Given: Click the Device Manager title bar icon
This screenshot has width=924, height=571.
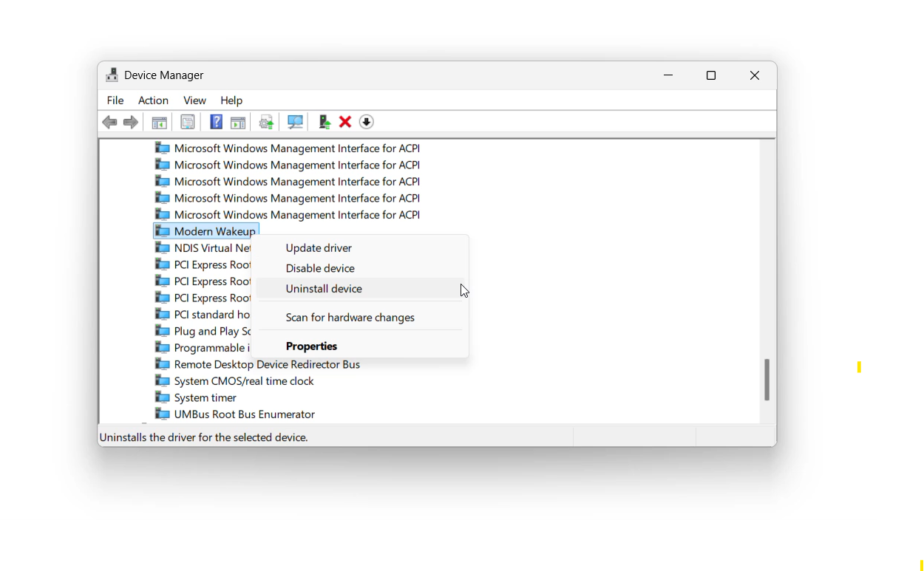Looking at the screenshot, I should click(112, 75).
